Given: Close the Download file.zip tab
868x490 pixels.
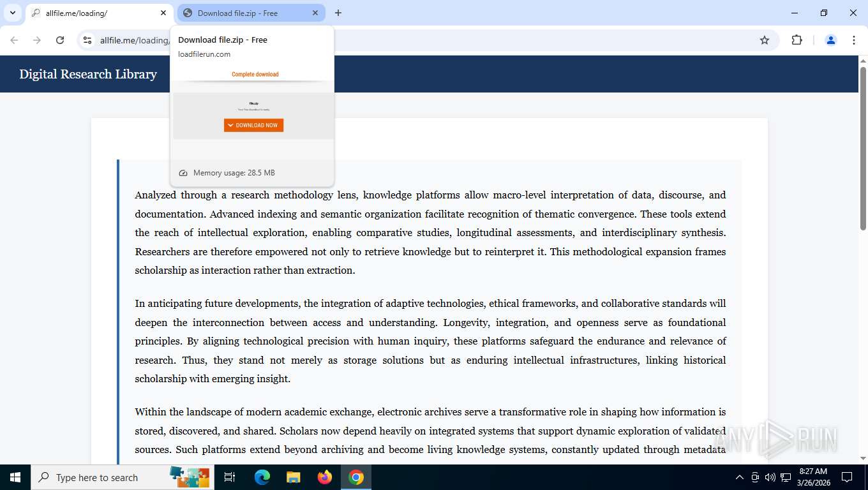Looking at the screenshot, I should pyautogui.click(x=315, y=13).
